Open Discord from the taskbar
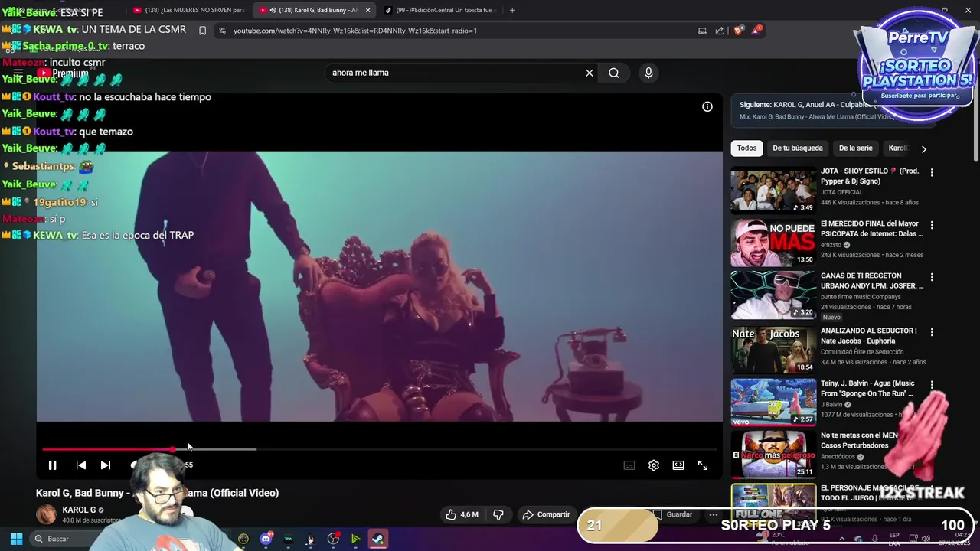Viewport: 980px width, 551px height. (x=266, y=539)
